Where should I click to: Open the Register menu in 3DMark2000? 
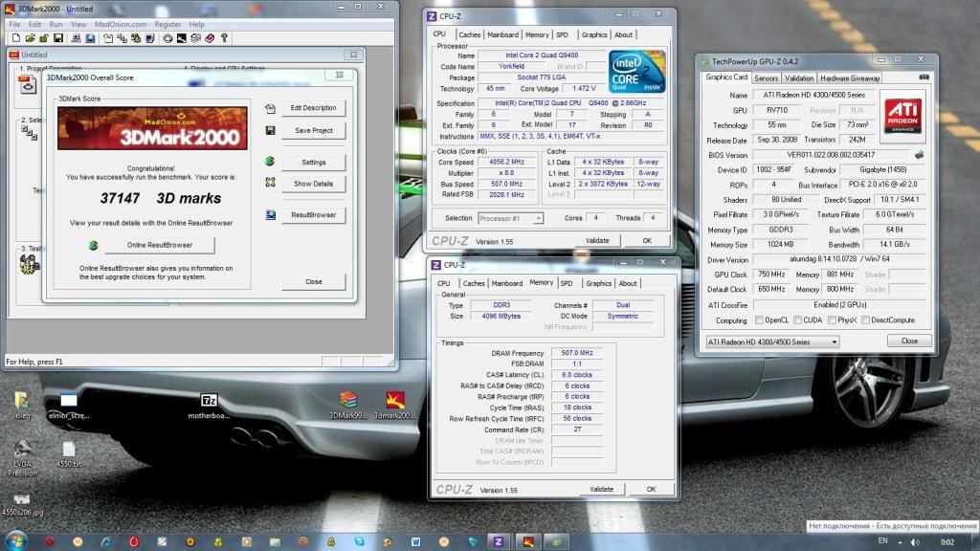click(167, 24)
